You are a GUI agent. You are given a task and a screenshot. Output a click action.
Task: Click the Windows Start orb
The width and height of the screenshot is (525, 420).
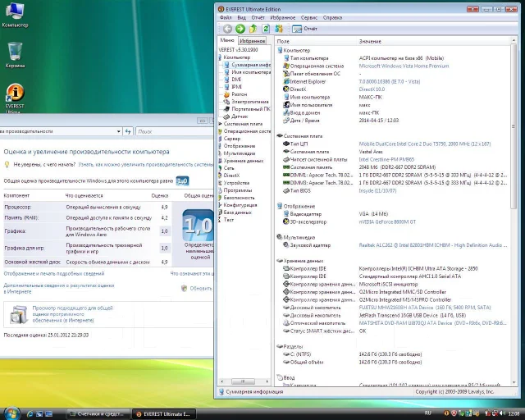coord(11,413)
